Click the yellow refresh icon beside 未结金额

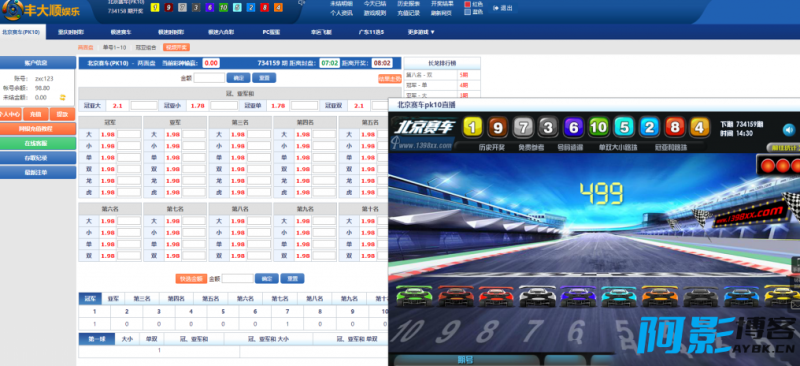coord(63,97)
